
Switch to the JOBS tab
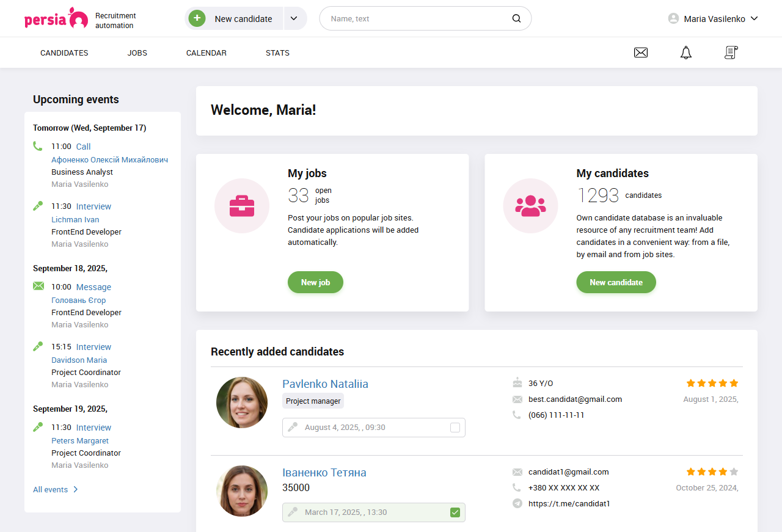(137, 53)
